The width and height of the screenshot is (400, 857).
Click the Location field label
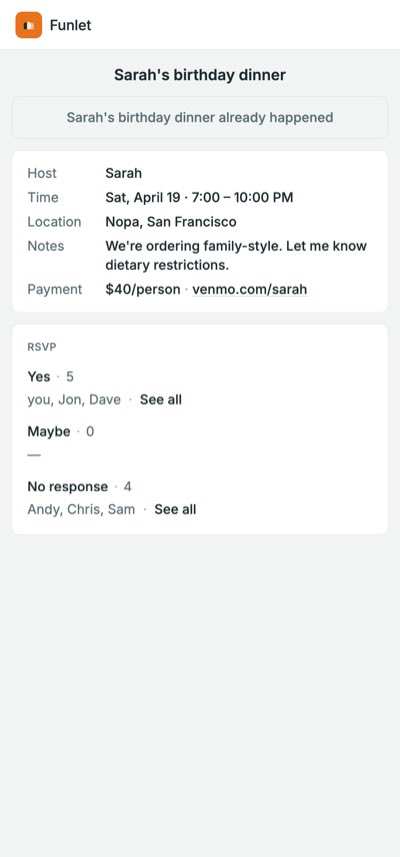54,221
